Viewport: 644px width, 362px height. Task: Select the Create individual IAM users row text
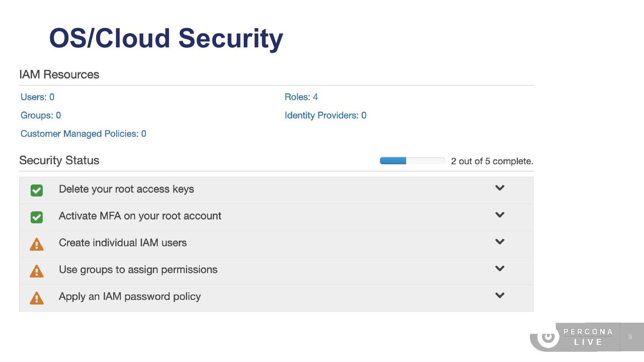[x=123, y=243]
